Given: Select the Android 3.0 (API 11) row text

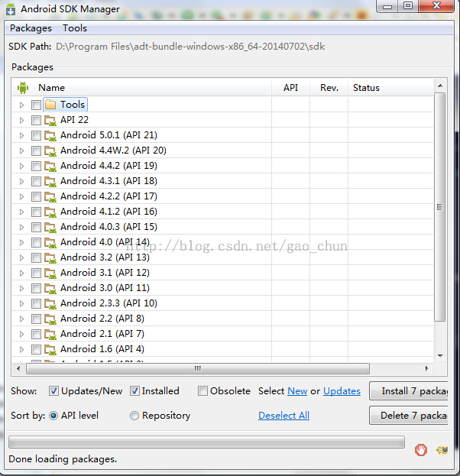Looking at the screenshot, I should 105,288.
